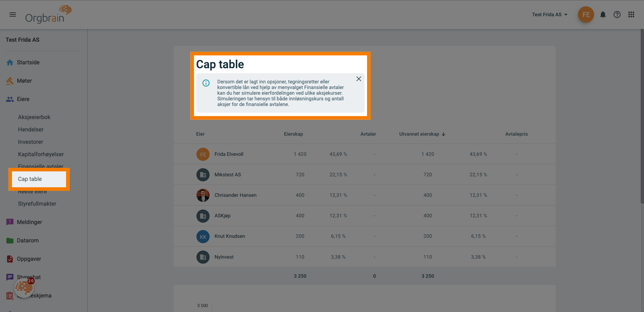
Task: Open the Test Frida AS organization dropdown
Action: pos(550,14)
